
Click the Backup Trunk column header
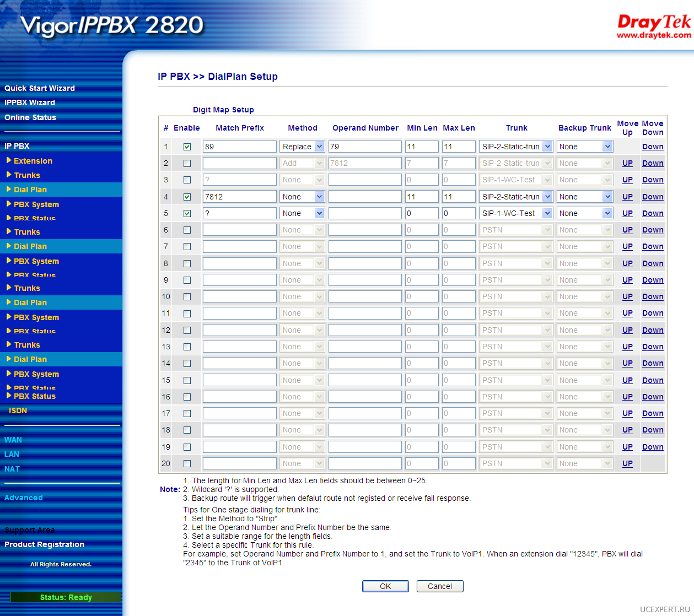584,128
